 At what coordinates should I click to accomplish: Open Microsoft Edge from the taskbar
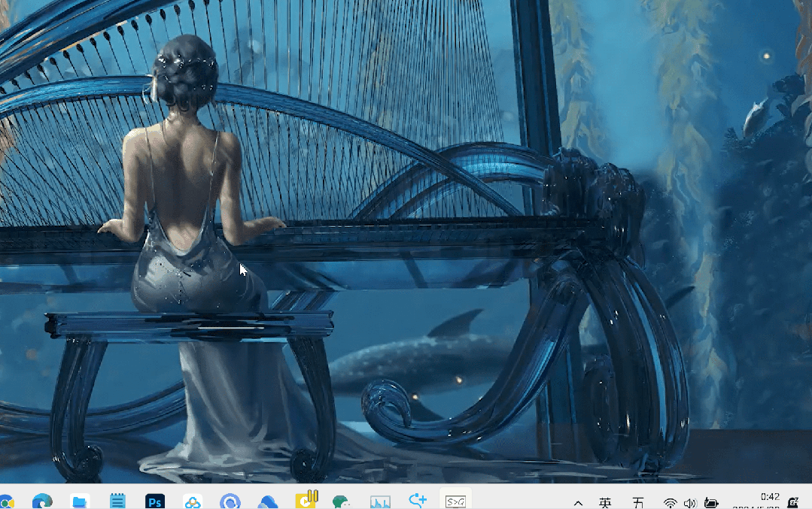[41, 501]
